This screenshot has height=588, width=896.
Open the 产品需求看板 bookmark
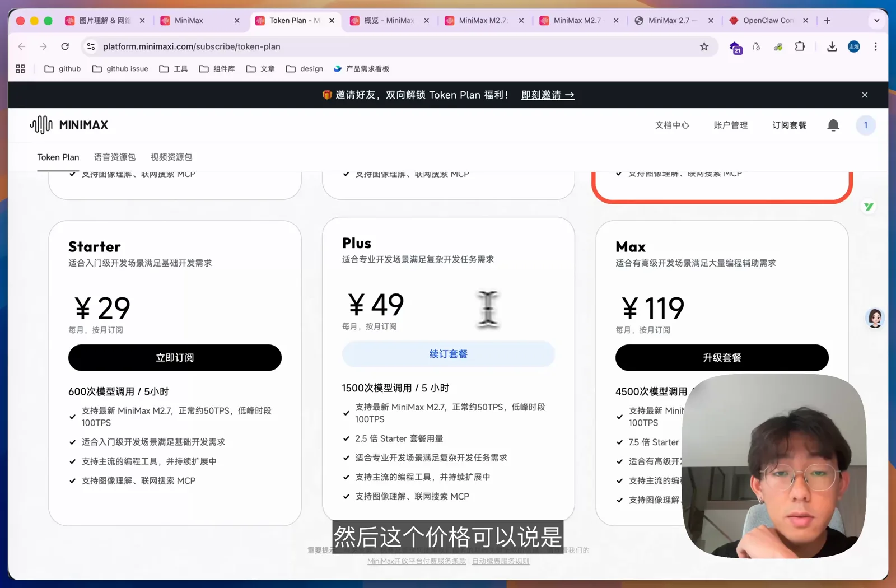[x=361, y=69]
